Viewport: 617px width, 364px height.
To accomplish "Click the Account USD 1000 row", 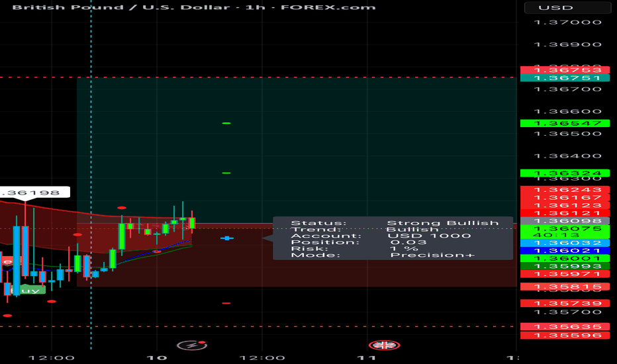I will (x=381, y=236).
